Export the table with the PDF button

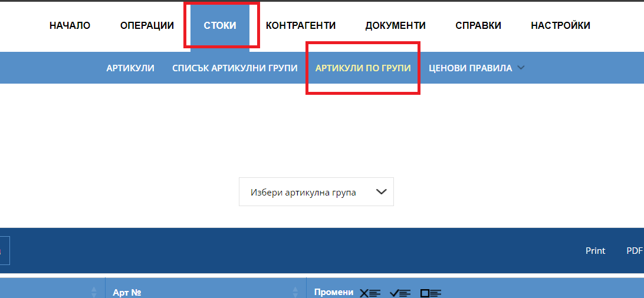(635, 251)
